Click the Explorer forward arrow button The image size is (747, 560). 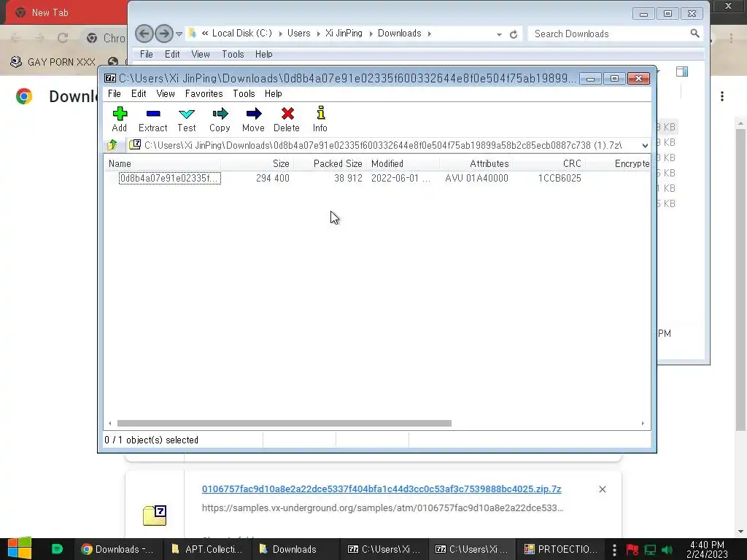pyautogui.click(x=164, y=34)
